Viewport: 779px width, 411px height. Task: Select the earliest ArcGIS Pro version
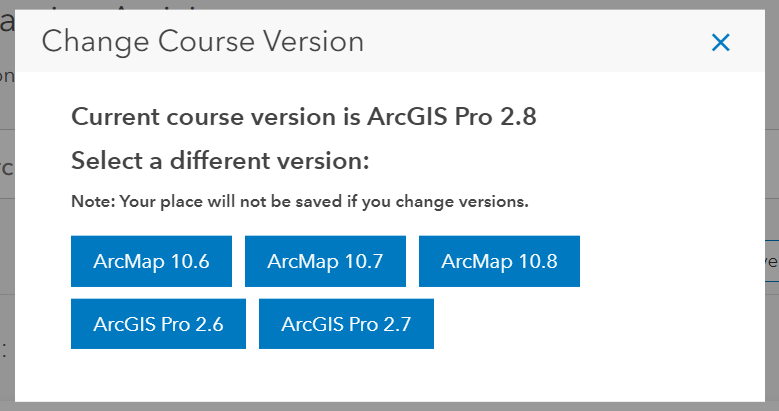(158, 323)
